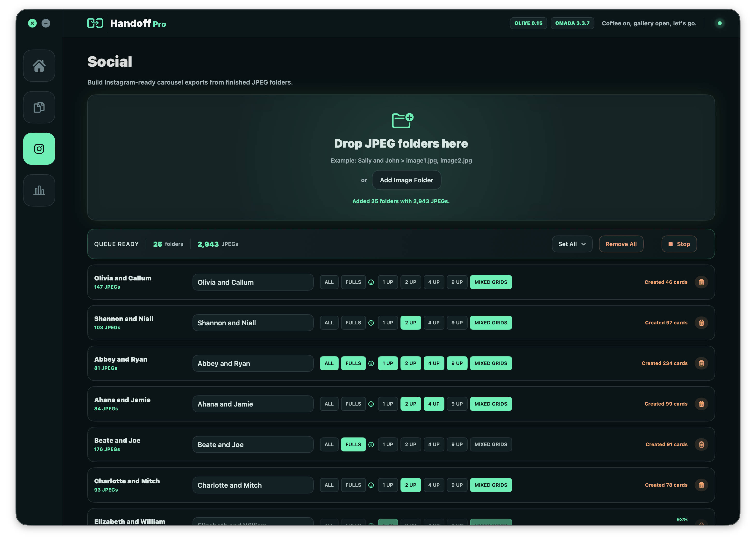Click Remove All in queue bar
The height and width of the screenshot is (543, 756).
click(621, 244)
